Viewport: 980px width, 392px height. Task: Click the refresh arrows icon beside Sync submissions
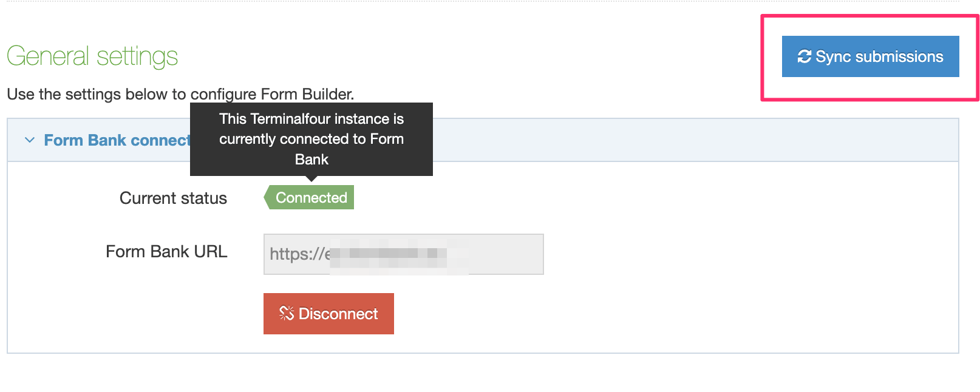(x=804, y=56)
